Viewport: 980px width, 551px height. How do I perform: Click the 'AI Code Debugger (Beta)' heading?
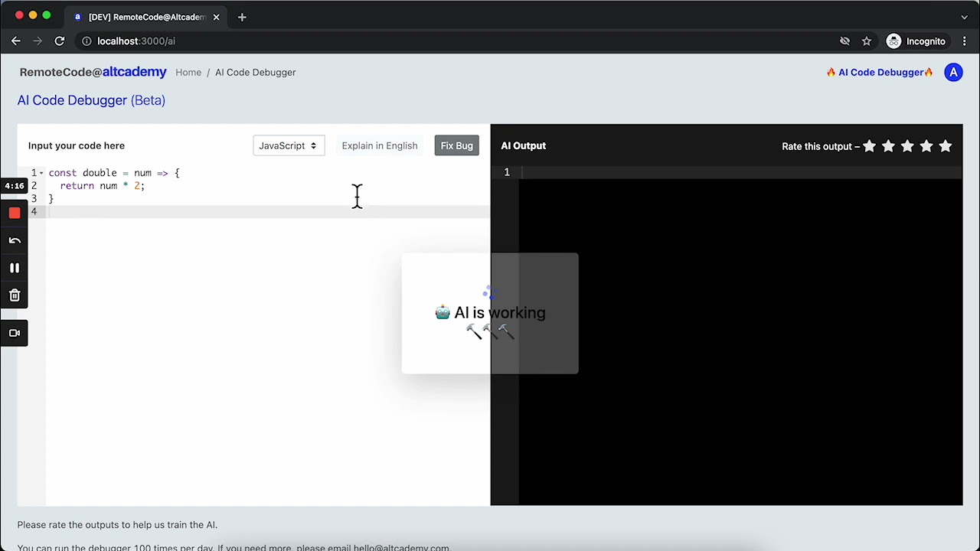[91, 100]
